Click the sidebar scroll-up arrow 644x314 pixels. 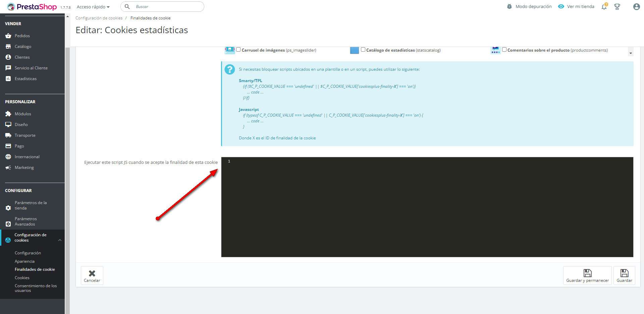tap(67, 16)
